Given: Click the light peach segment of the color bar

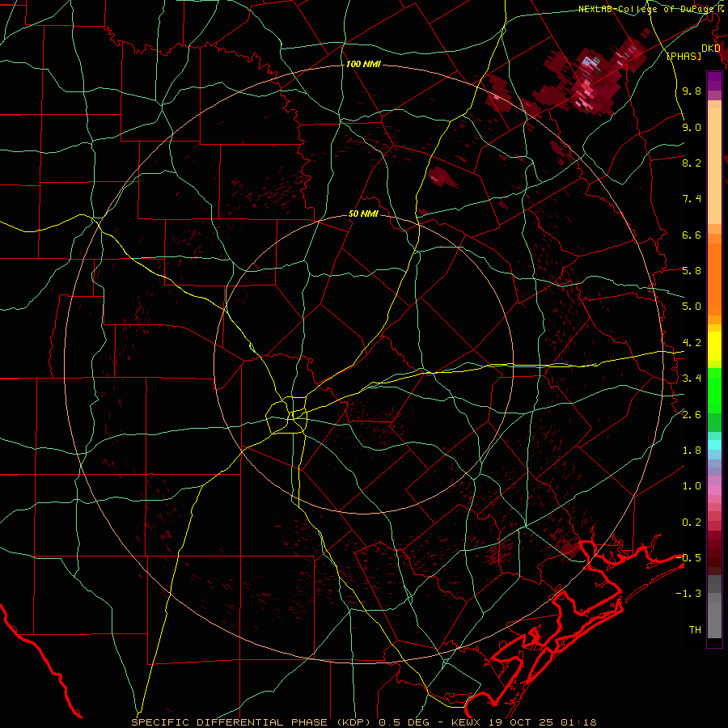Looking at the screenshot, I should pyautogui.click(x=714, y=166).
